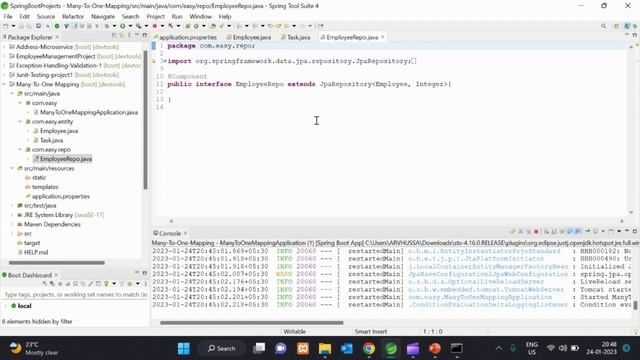Viewport: 640px width, 360px height.
Task: Collapse the com.easy.repo package
Action: pos(20,149)
